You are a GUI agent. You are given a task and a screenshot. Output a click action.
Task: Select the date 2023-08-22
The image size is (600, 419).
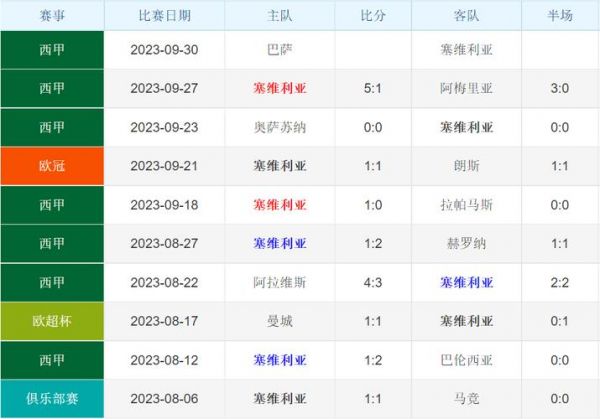(x=164, y=283)
